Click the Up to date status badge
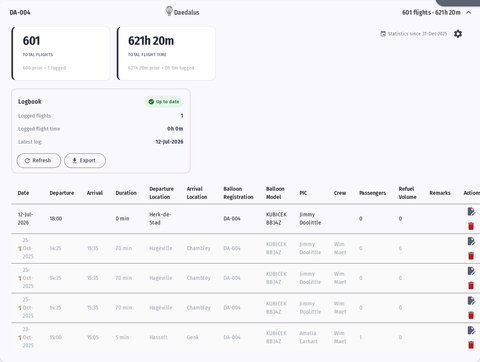Image resolution: width=480 pixels, height=362 pixels. (164, 102)
